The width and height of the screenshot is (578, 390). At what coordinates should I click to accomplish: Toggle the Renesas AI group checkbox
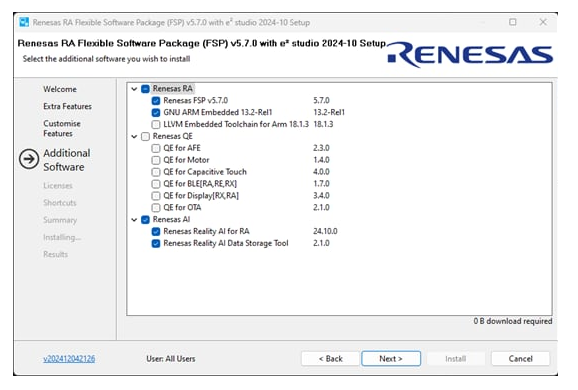click(145, 220)
